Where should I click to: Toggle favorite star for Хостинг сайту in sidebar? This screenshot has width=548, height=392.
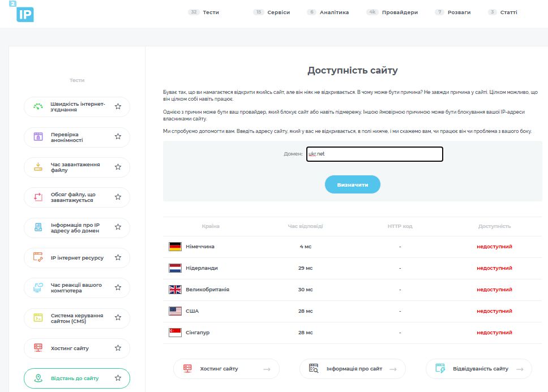pyautogui.click(x=118, y=348)
